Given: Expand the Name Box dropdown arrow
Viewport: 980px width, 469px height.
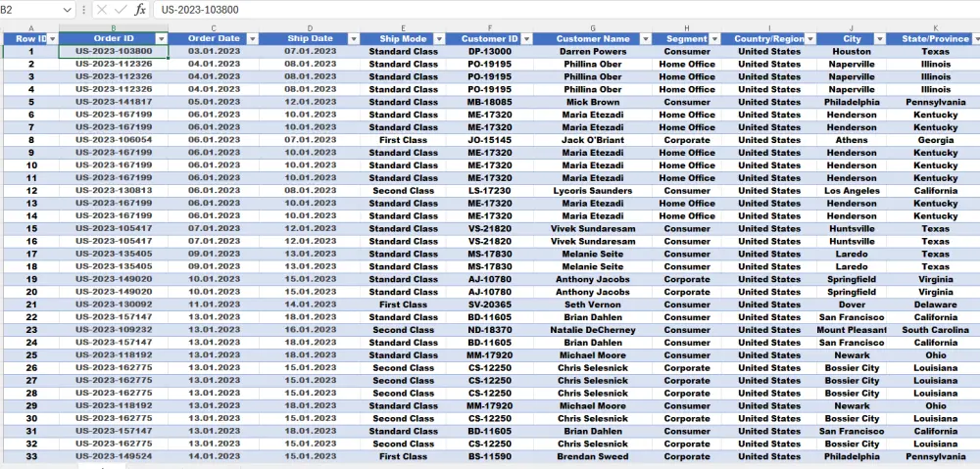Looking at the screenshot, I should 68,10.
